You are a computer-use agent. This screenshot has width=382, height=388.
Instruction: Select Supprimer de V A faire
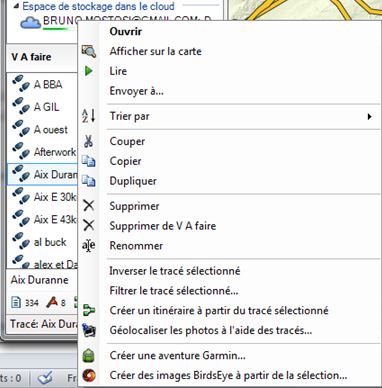pos(163,226)
